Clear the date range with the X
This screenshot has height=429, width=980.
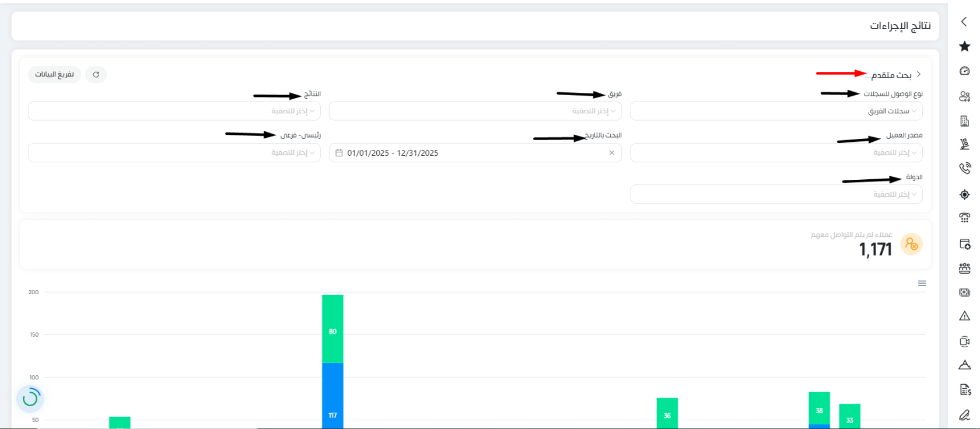coord(612,153)
